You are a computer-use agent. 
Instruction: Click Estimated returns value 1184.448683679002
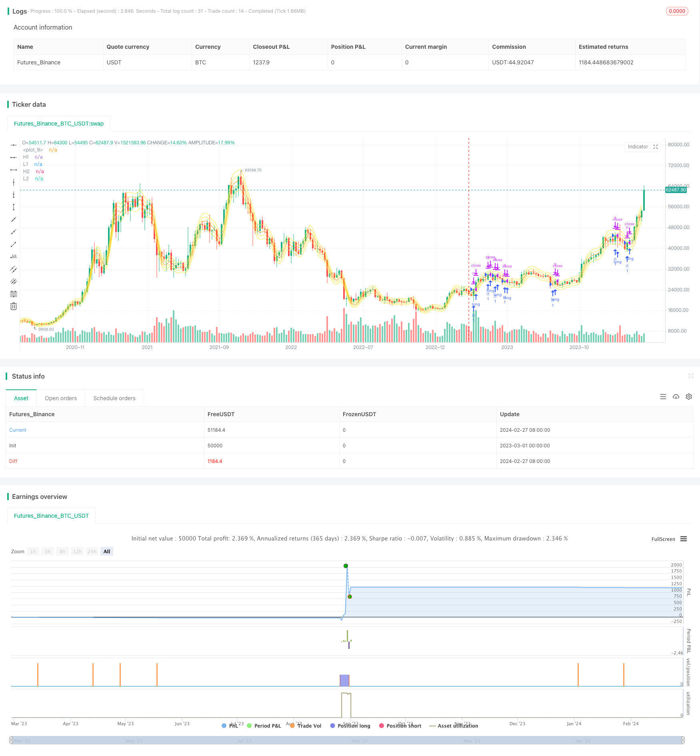[x=606, y=62]
